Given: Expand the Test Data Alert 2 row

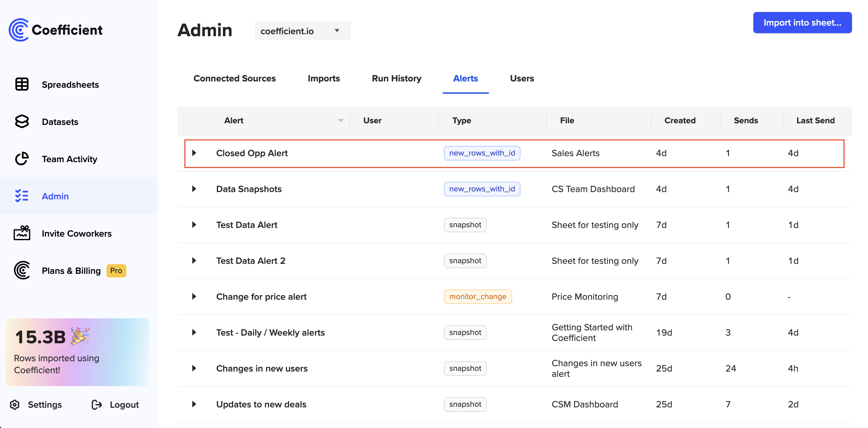Looking at the screenshot, I should click(194, 260).
